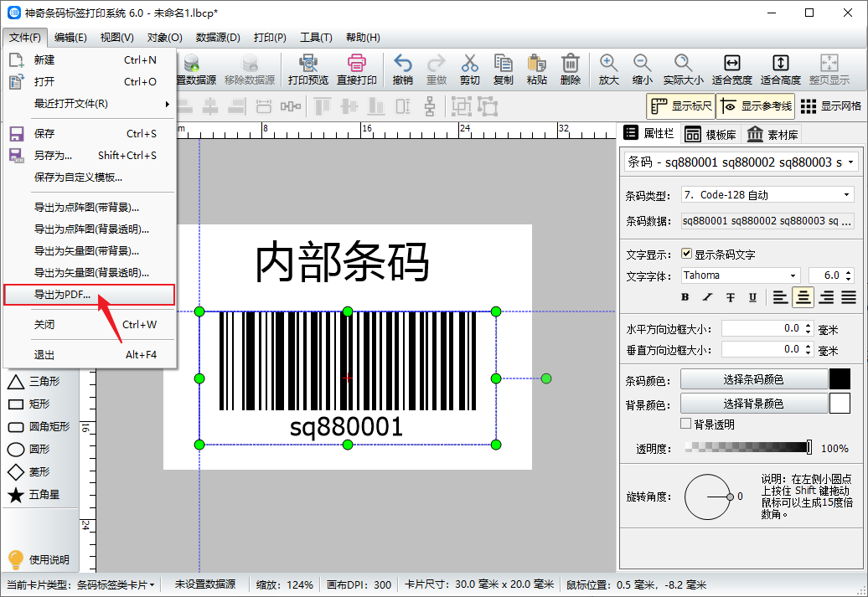Click Save As (另存为) menu item
The image size is (868, 597).
[90, 155]
